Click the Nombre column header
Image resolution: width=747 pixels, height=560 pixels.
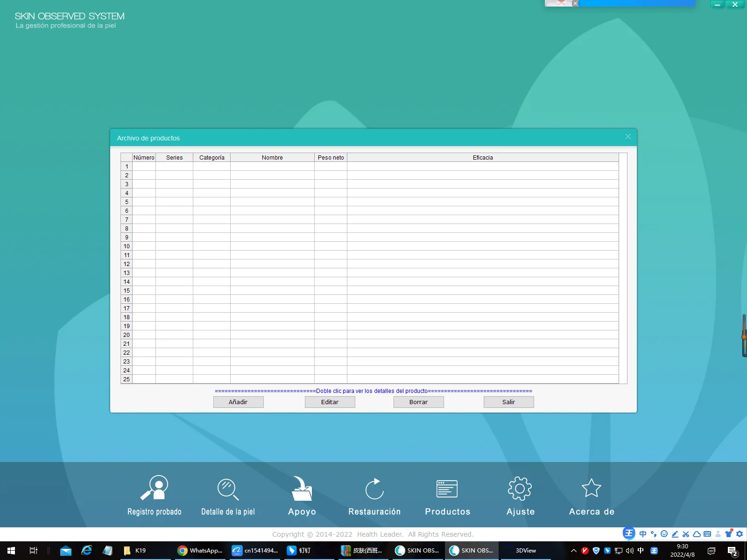click(x=272, y=158)
